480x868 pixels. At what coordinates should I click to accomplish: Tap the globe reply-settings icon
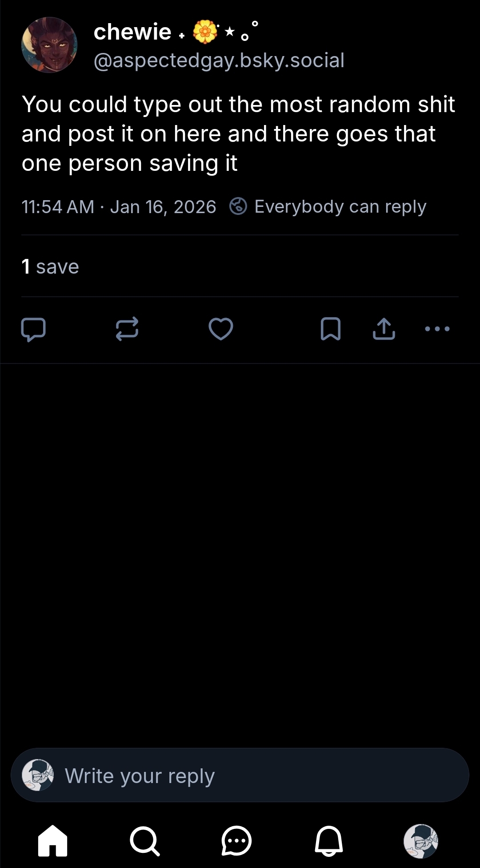click(238, 206)
